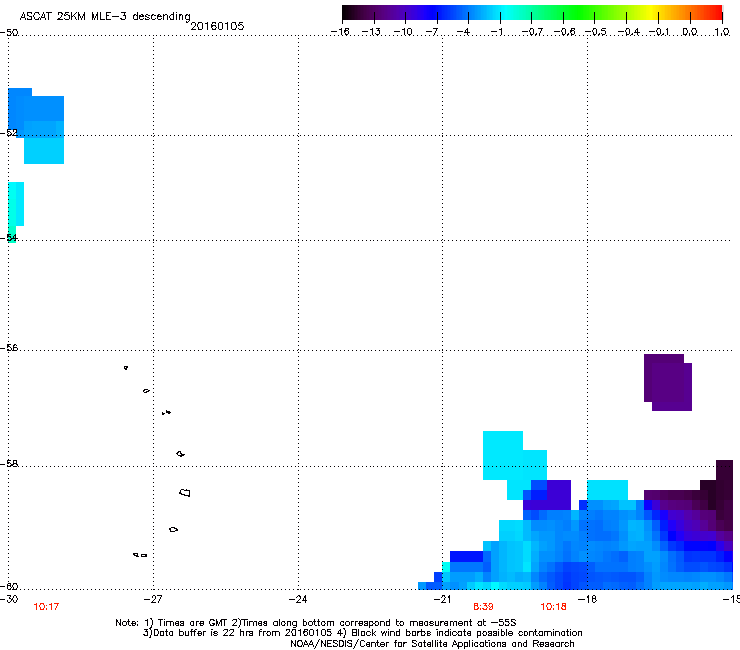Click the -18 longitude axis label
Screen dimensions: 740x650
click(587, 599)
